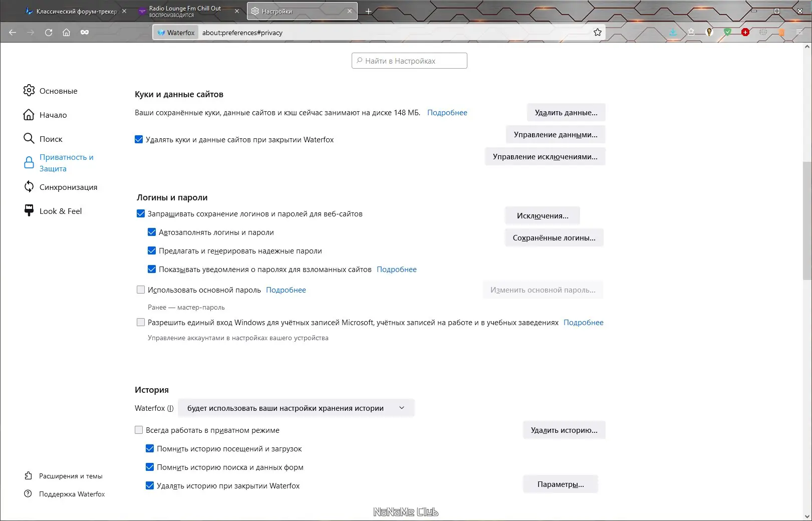Enable the 'Использовать основной пароль' checkbox
Viewport: 812px width, 521px height.
point(141,290)
